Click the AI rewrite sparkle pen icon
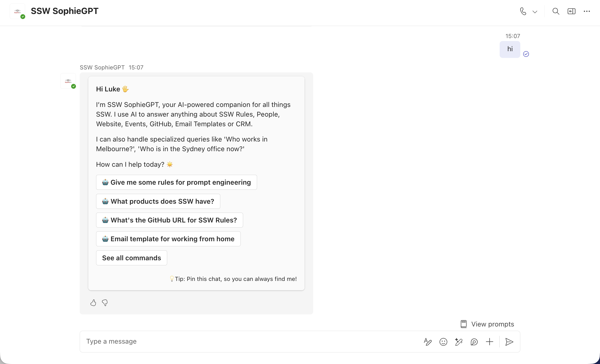Screen dimensions: 600x364 [459, 342]
